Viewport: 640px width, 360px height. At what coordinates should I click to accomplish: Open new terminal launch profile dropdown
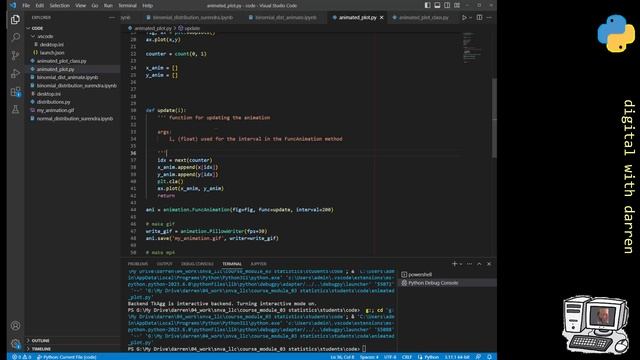pos(461,264)
